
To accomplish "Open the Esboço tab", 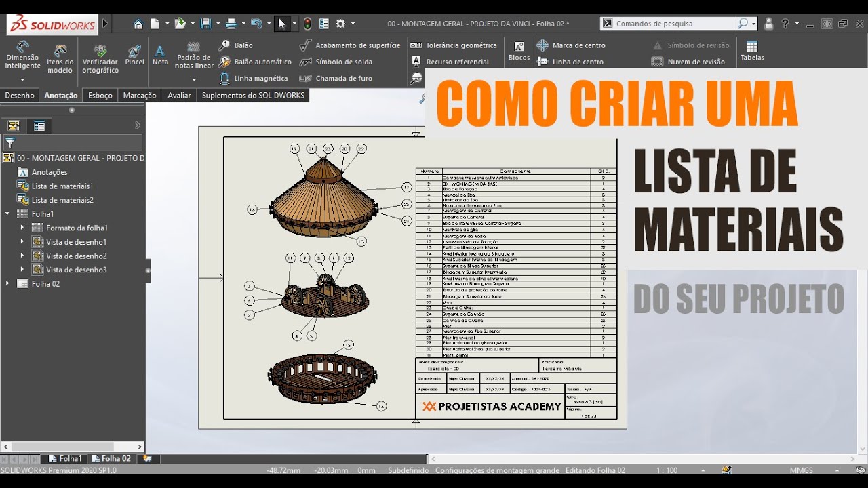I will 100,96.
